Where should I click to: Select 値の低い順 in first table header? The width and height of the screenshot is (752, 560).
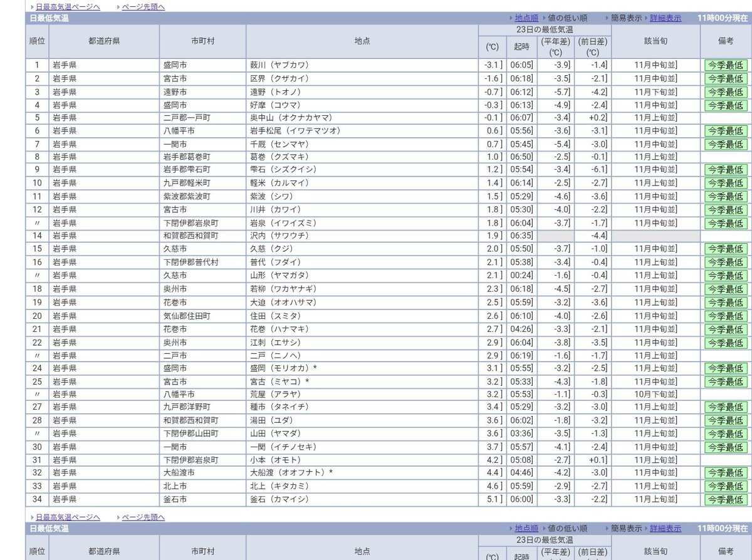[568, 18]
